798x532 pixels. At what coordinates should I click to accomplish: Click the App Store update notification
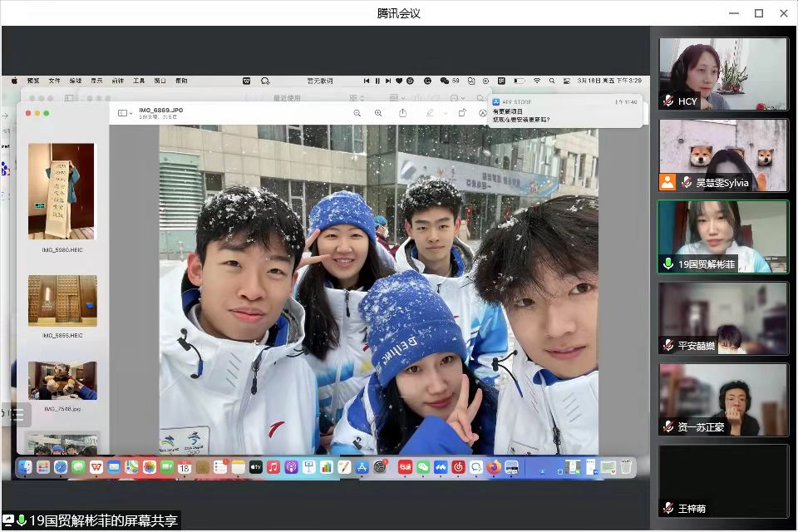(565, 111)
